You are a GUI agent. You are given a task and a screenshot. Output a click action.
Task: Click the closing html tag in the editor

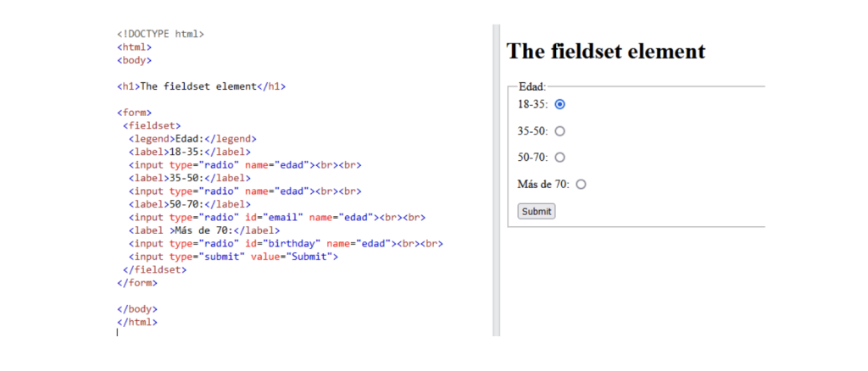(137, 322)
